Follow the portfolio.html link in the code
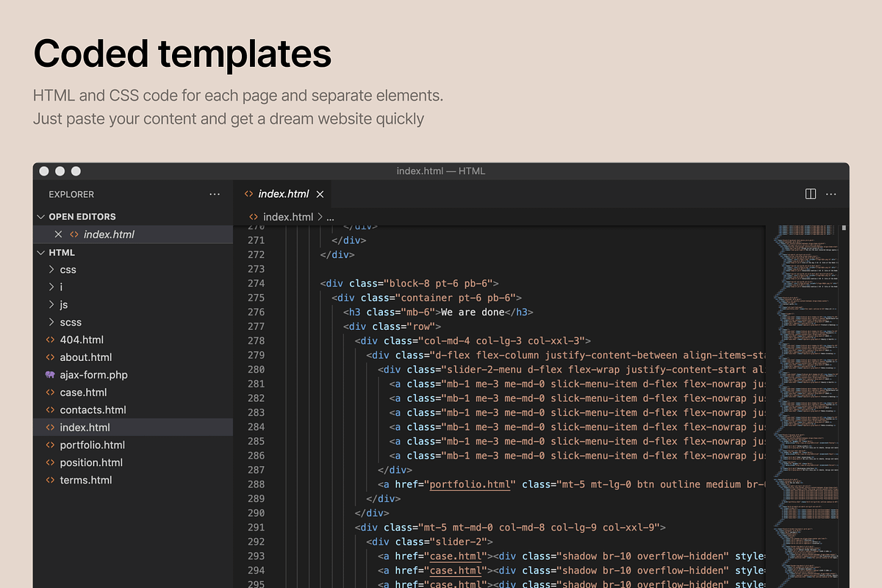The height and width of the screenshot is (588, 882). [470, 484]
